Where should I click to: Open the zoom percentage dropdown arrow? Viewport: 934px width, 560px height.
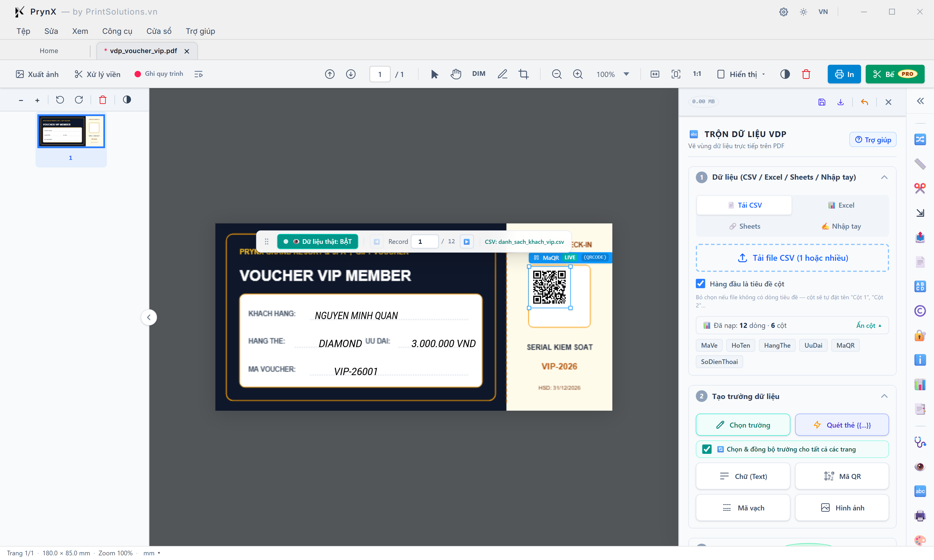(x=626, y=74)
